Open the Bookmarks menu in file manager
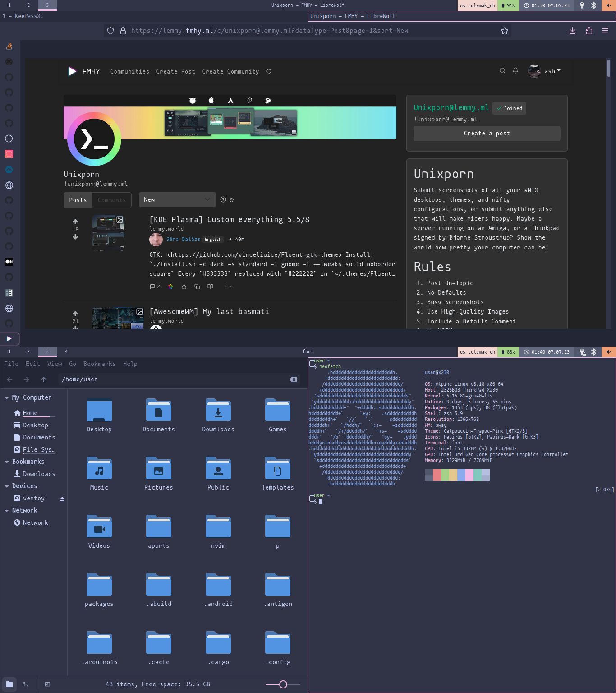Viewport: 616px width, 693px height. tap(100, 364)
